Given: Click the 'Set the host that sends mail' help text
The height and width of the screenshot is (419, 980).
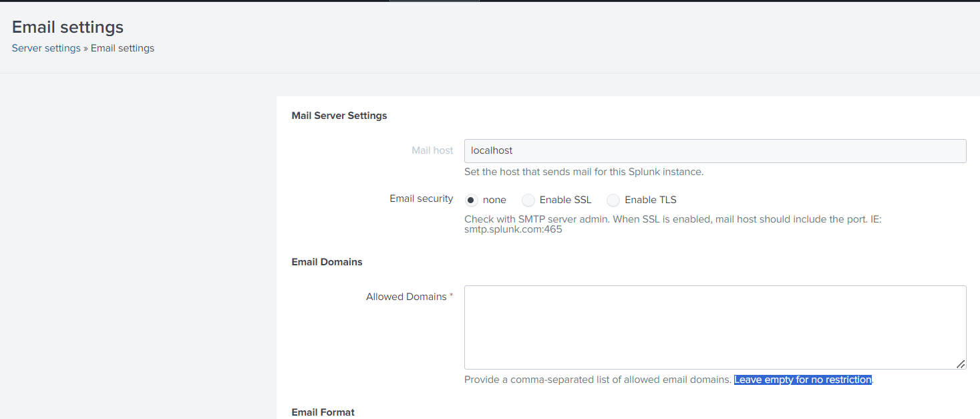Looking at the screenshot, I should coord(583,172).
